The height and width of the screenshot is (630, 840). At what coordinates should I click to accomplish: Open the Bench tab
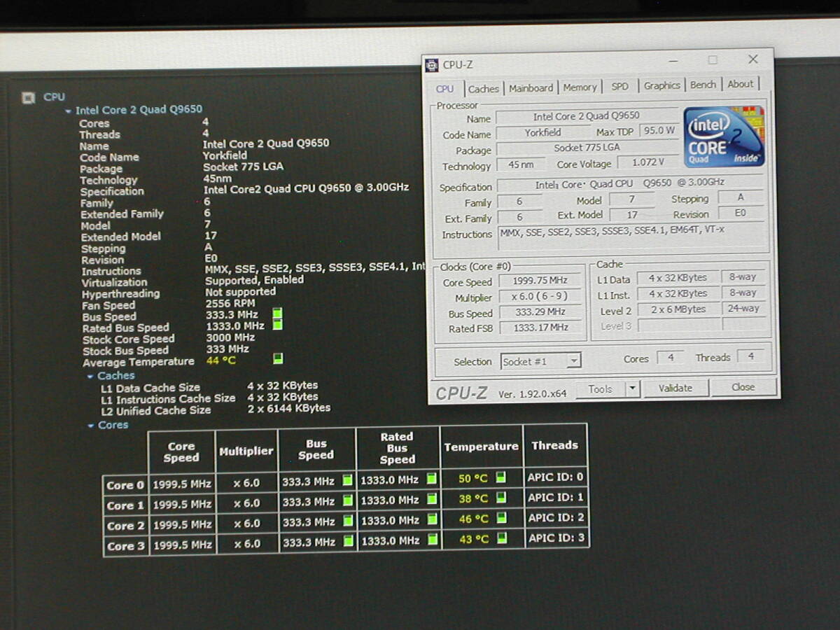point(703,85)
